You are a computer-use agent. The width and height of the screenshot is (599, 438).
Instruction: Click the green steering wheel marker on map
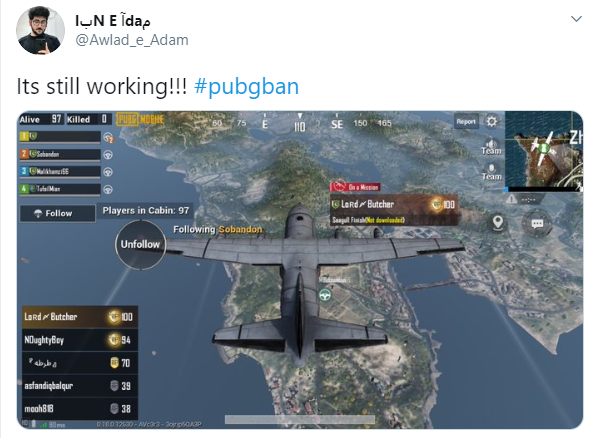click(x=325, y=295)
